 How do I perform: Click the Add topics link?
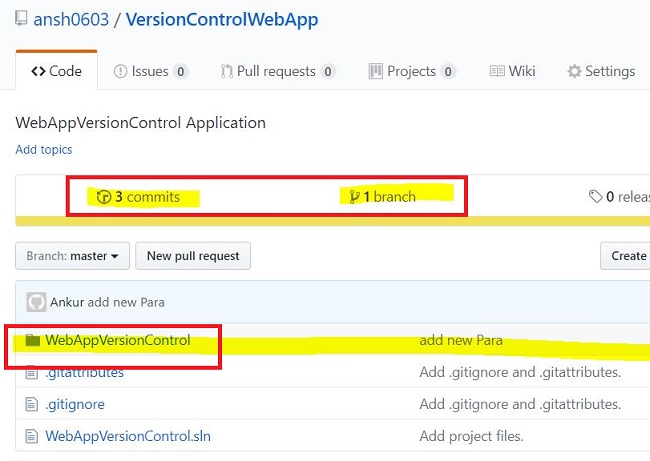coord(44,150)
